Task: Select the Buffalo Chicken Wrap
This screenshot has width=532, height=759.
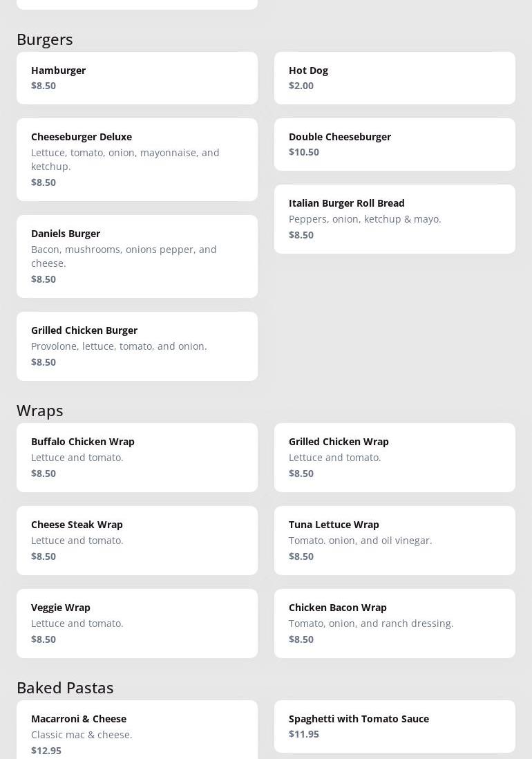Action: pyautogui.click(x=137, y=458)
